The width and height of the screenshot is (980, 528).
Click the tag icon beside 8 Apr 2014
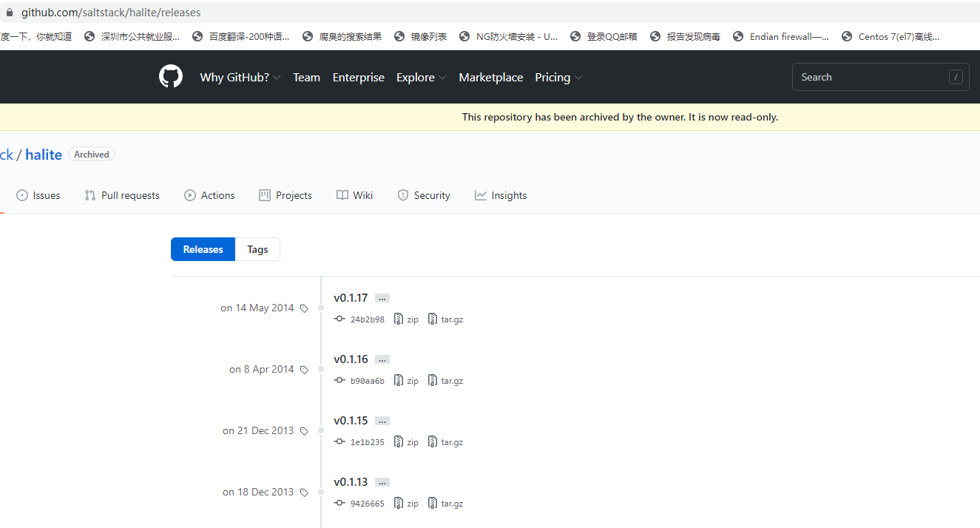tap(304, 370)
